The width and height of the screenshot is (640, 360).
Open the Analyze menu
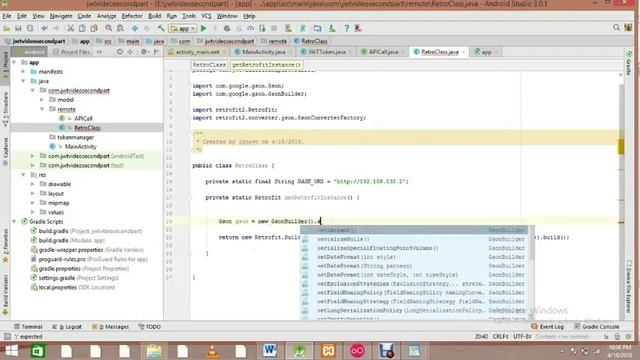point(106,16)
